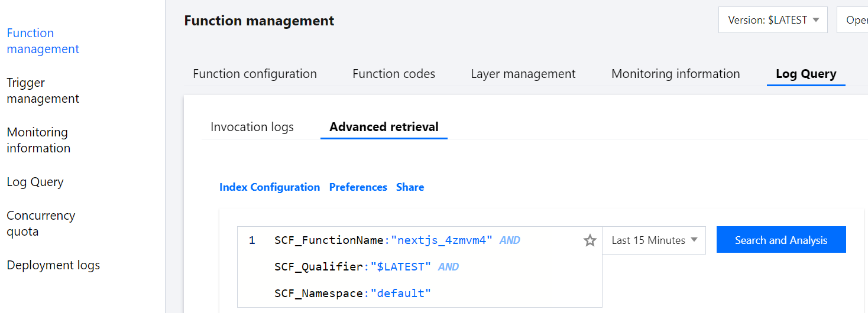Select the Log Query tab
Viewport: 868px width, 313px height.
tap(806, 74)
